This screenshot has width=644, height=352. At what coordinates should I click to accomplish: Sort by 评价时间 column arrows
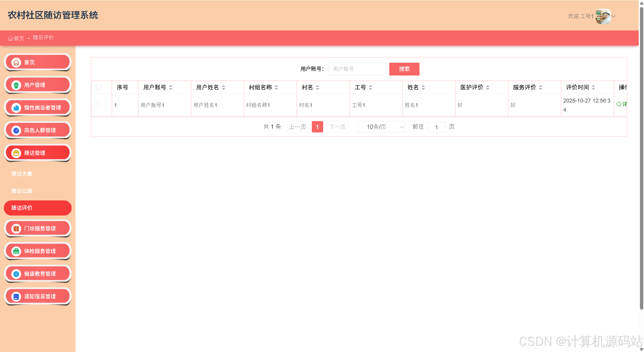(x=593, y=87)
